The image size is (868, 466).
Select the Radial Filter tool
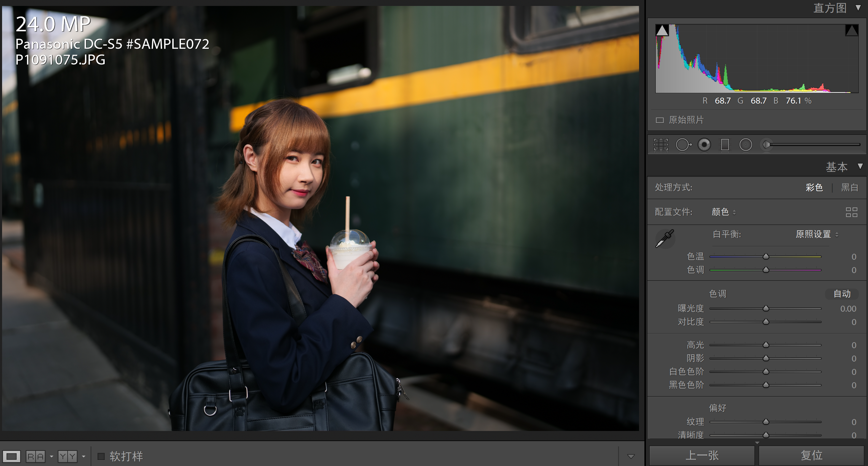coord(745,145)
